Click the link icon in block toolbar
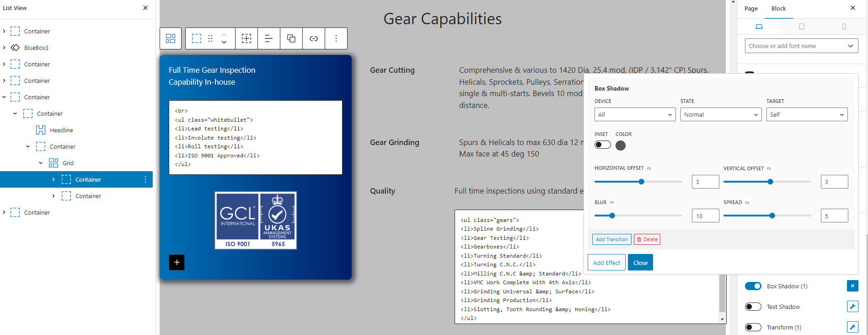The width and height of the screenshot is (868, 335). click(314, 38)
